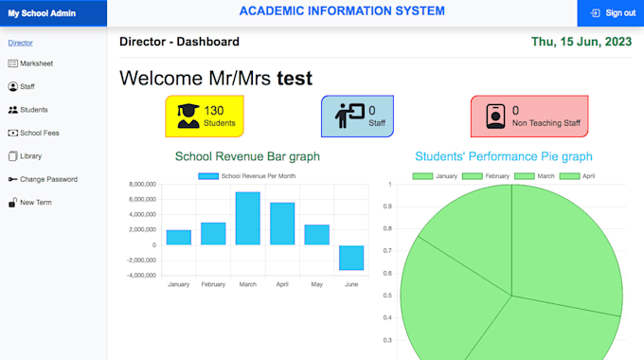Screen dimensions: 644x360
Task: Click the date Thu, 15 Jun, 2023
Action: [x=581, y=42]
